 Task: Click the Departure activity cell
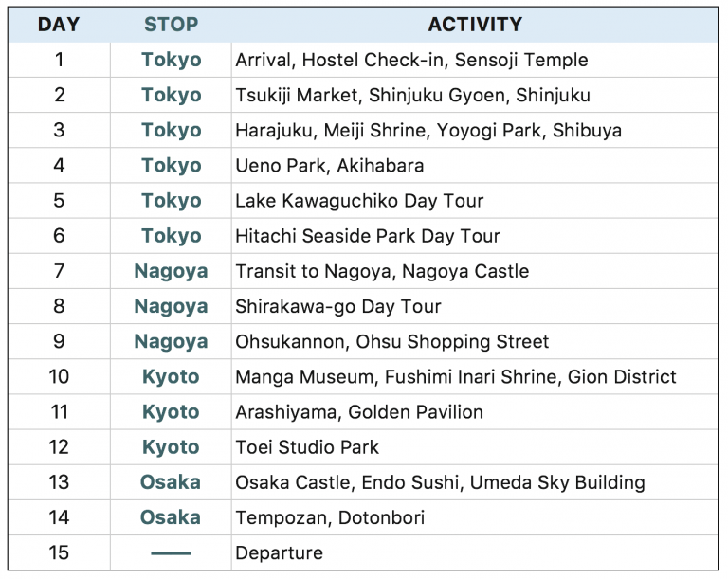coord(279,552)
